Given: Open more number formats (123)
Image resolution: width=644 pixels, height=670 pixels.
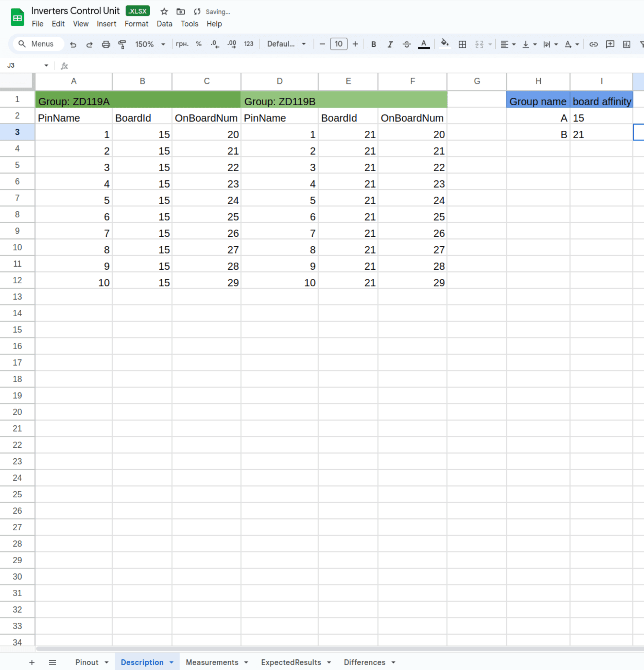Looking at the screenshot, I should (x=249, y=44).
